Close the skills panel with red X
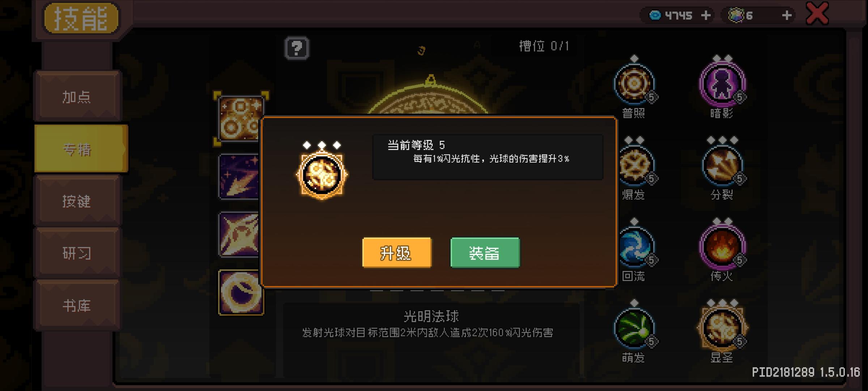This screenshot has height=391, width=868. pos(817,14)
